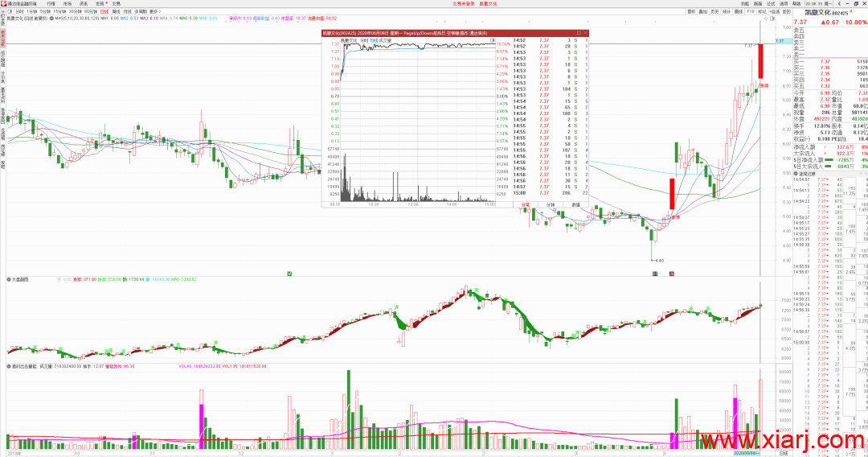The height and width of the screenshot is (457, 868).
Task: Select the top sidebar tab 分时走势
Action: pos(2,20)
